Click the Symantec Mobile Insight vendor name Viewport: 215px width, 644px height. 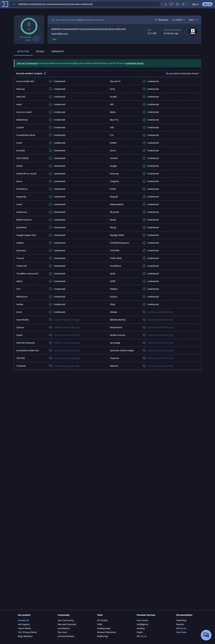tap(122, 350)
